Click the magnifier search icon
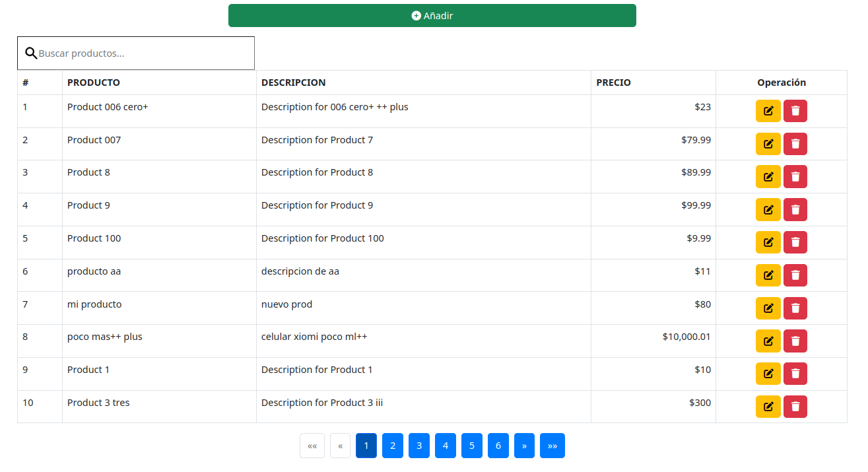This screenshot has width=868, height=472. coord(30,53)
